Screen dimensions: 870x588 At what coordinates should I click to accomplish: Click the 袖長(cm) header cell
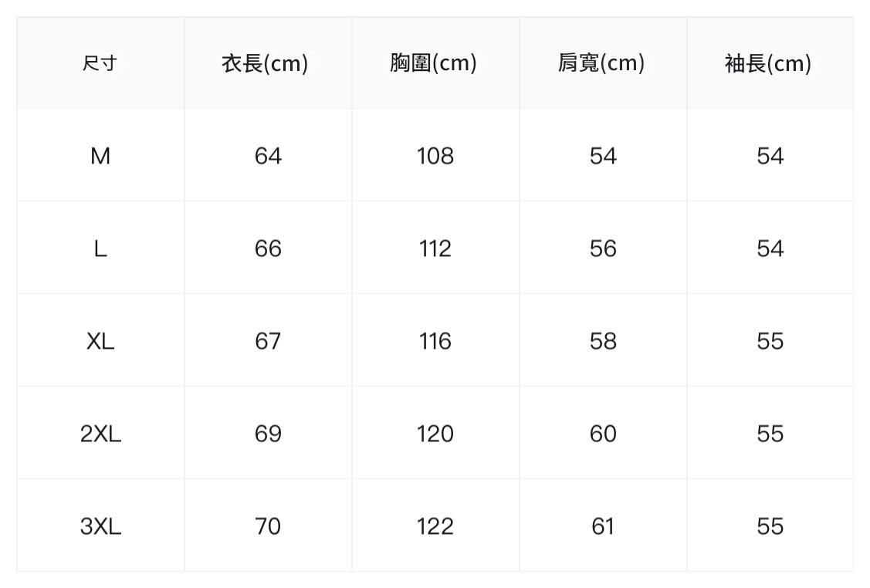[x=768, y=63]
